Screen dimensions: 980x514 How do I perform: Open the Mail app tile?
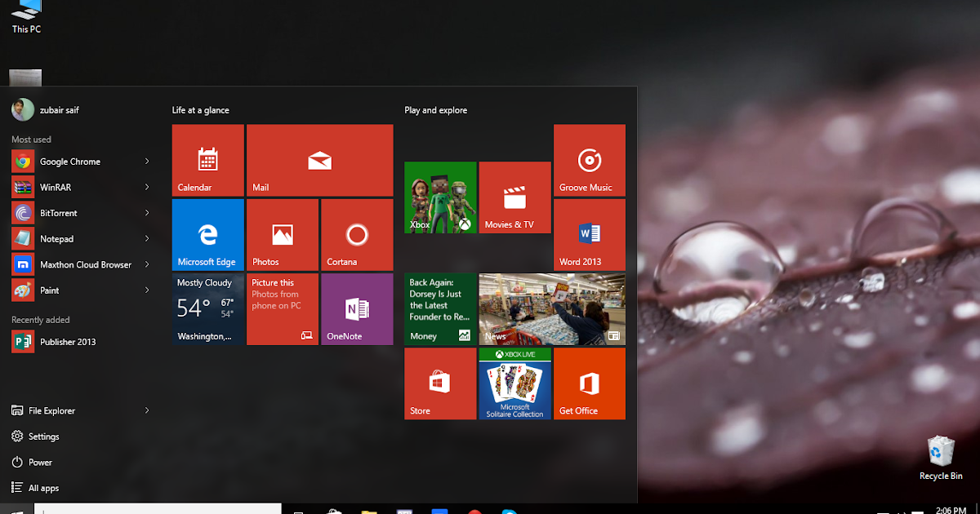pyautogui.click(x=318, y=160)
